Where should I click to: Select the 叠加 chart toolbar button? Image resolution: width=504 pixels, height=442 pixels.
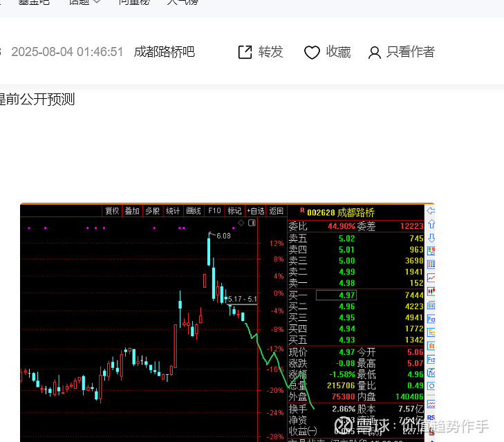(132, 211)
